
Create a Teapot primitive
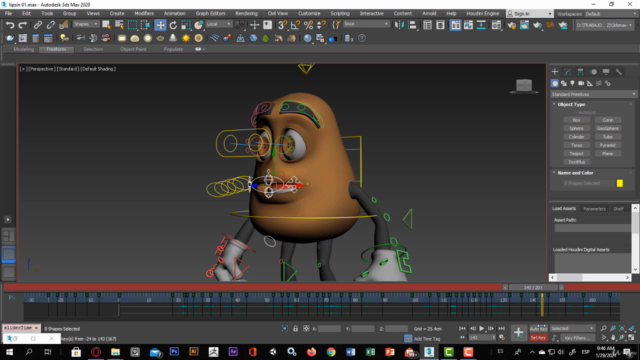pos(576,153)
